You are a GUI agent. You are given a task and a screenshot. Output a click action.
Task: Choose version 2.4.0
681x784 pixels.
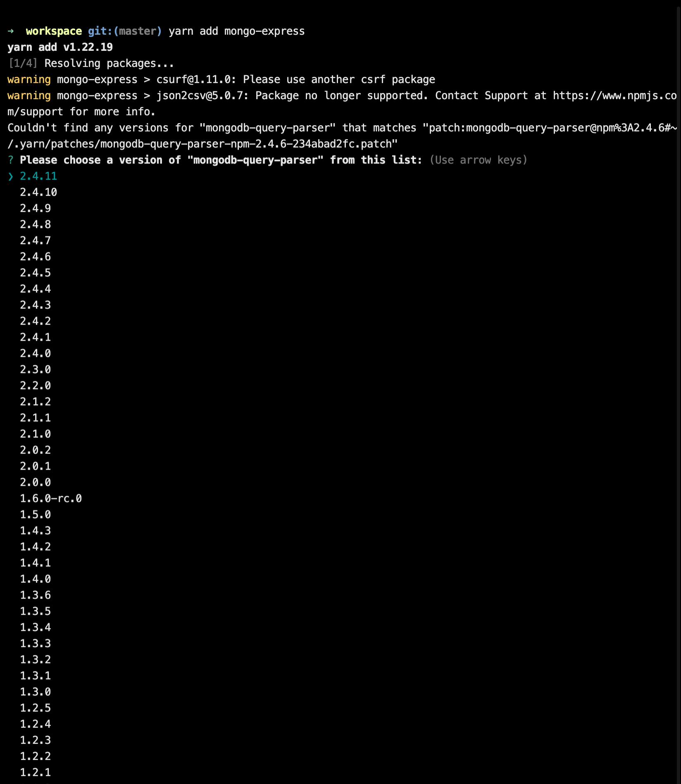[x=35, y=353]
